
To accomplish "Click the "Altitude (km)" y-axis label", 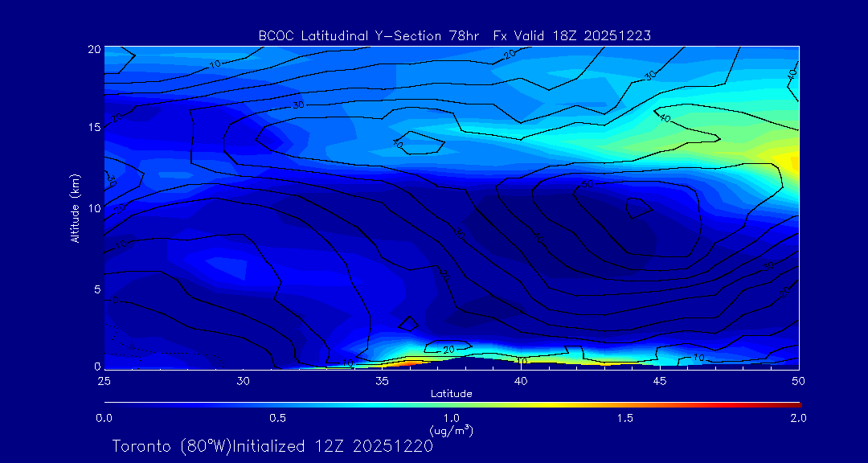I will (75, 208).
